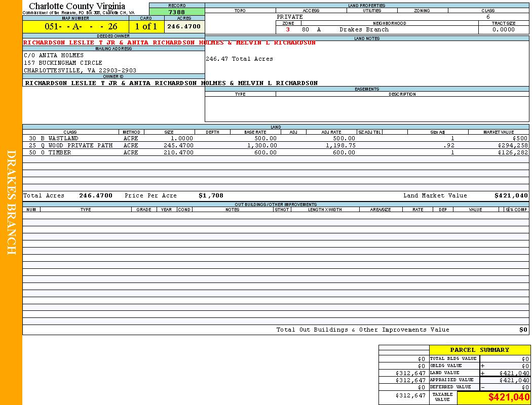Image resolution: width=532 pixels, height=405 pixels.
Task: Select the map number 051-A-26 field
Action: coord(75,27)
